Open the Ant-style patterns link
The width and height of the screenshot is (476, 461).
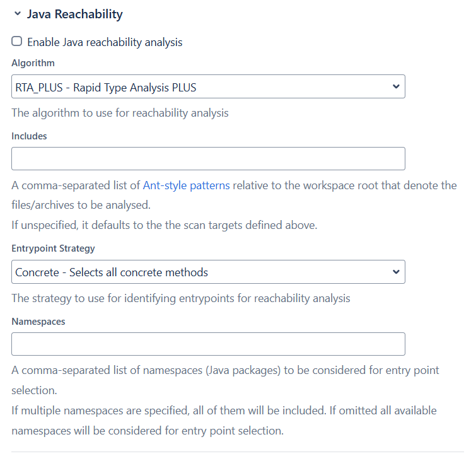tap(186, 185)
